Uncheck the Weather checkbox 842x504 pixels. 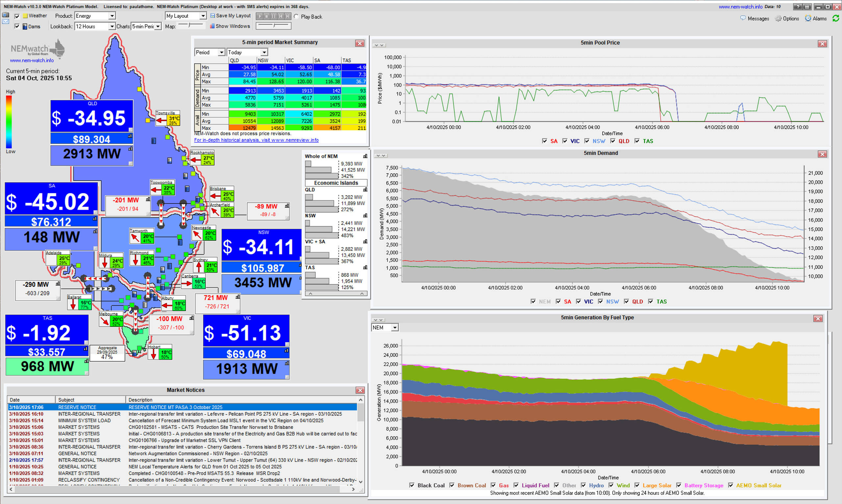tap(17, 16)
